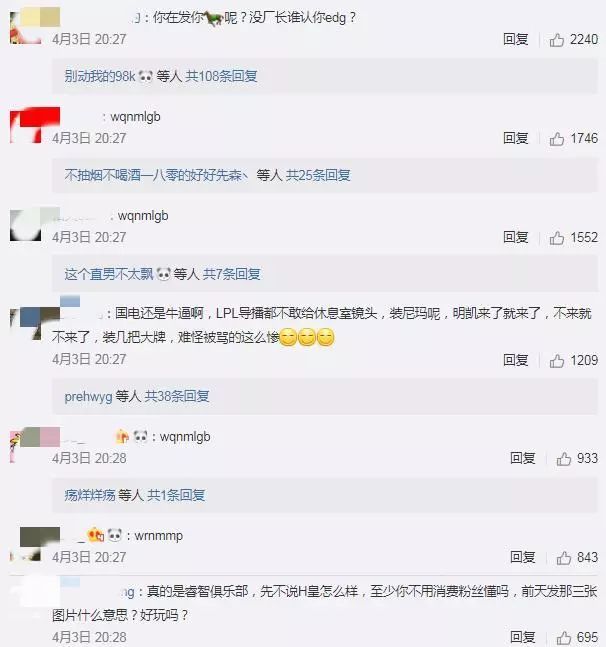Tap thumbs-up next to 1209
This screenshot has width=606, height=647.
pyautogui.click(x=556, y=361)
